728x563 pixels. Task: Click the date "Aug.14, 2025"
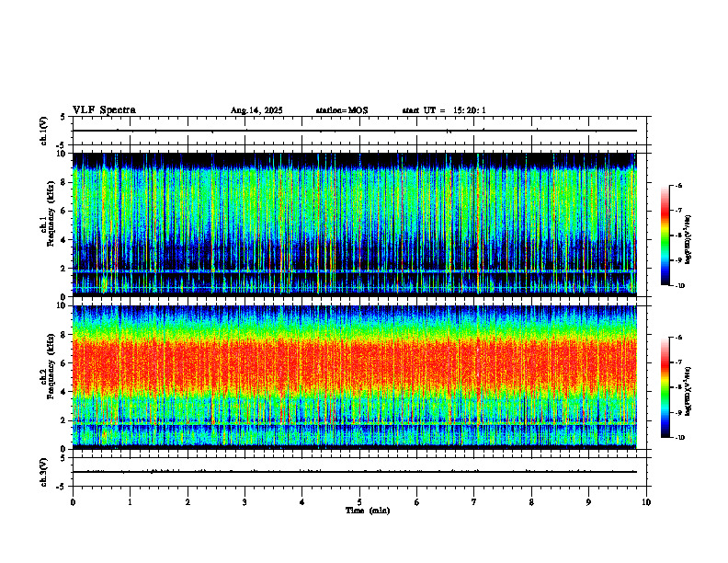tap(256, 110)
